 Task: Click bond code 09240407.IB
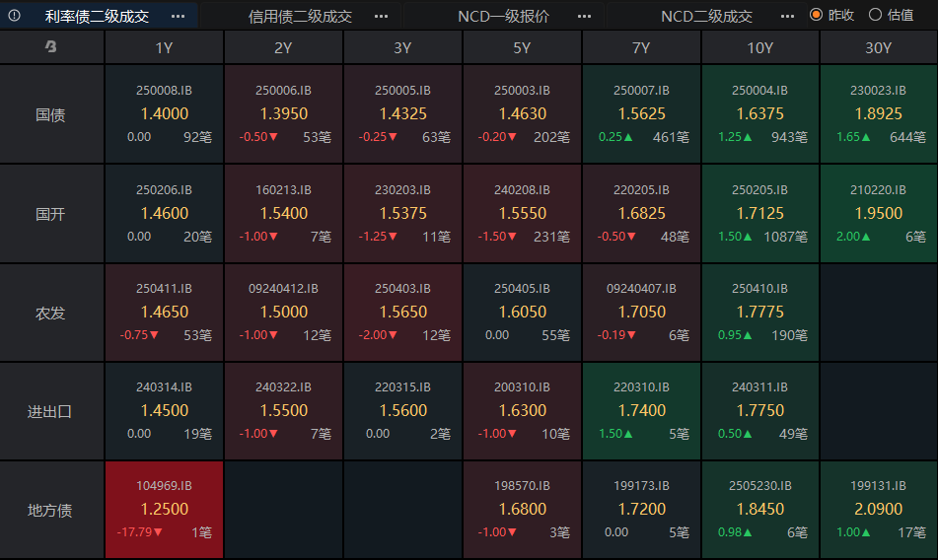tap(641, 288)
